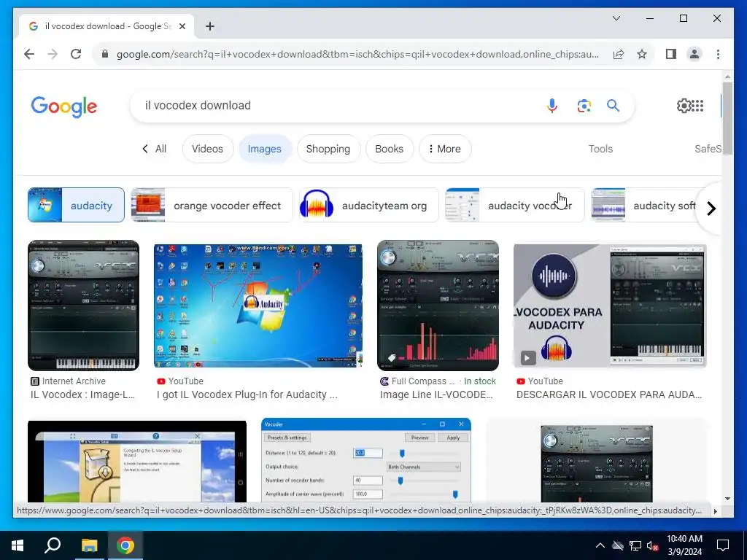747x560 pixels.
Task: Apply audacity vocoder filter chip
Action: (x=514, y=205)
